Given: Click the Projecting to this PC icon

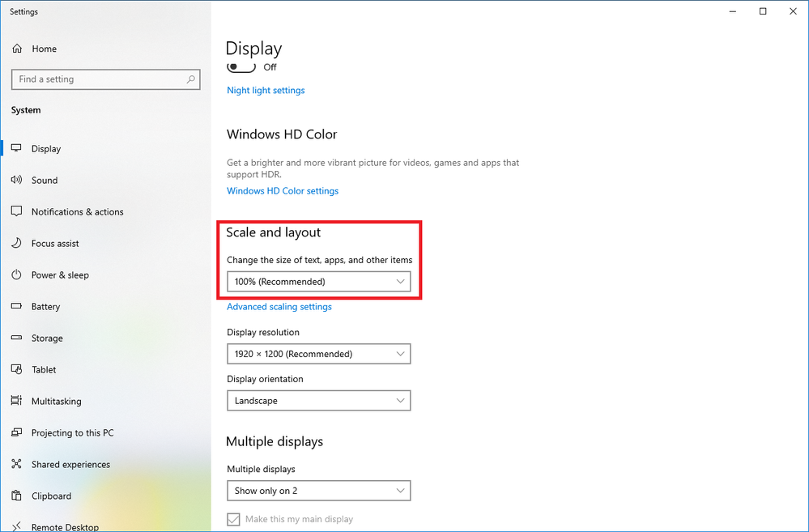Looking at the screenshot, I should tap(16, 432).
